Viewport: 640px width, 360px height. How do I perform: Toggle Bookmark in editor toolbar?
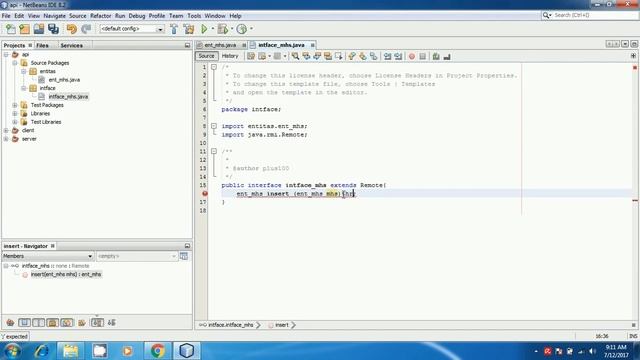click(x=373, y=56)
